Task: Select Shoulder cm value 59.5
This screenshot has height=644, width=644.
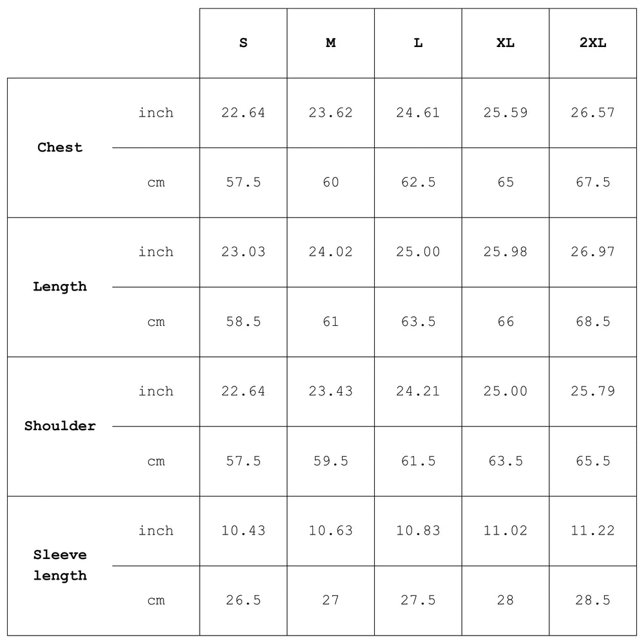Action: pyautogui.click(x=330, y=461)
